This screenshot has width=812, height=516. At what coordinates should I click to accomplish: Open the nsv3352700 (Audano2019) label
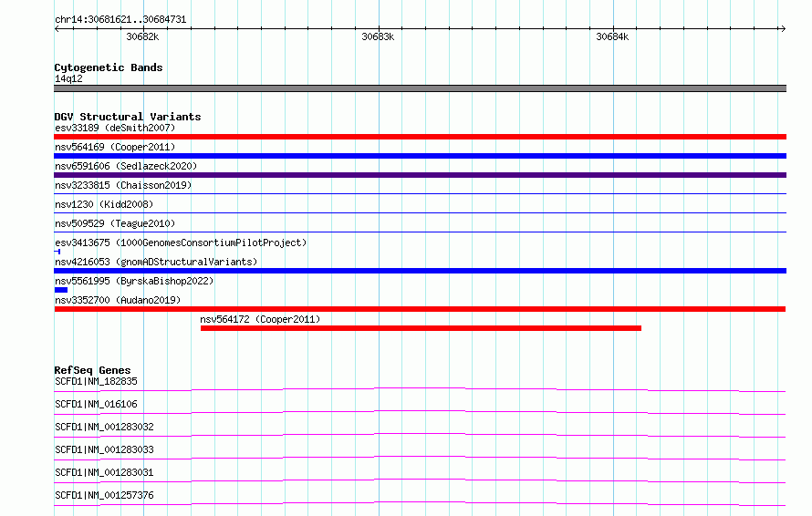pyautogui.click(x=118, y=300)
